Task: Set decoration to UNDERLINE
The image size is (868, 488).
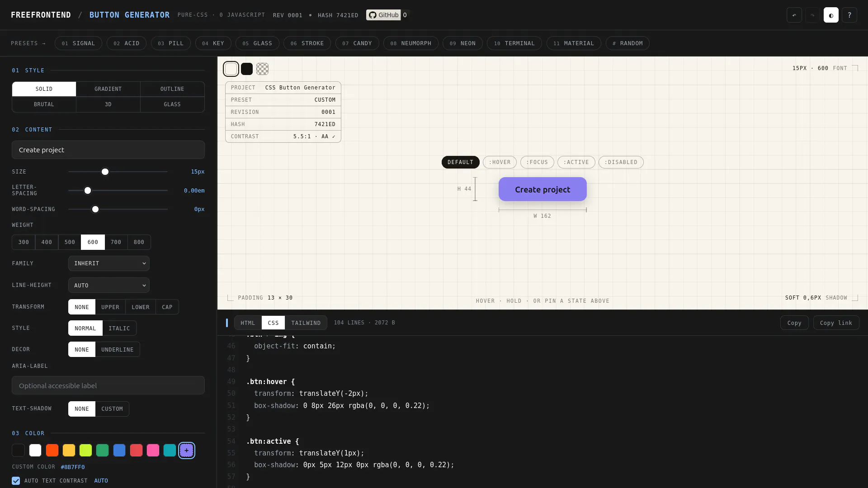Action: pyautogui.click(x=118, y=349)
